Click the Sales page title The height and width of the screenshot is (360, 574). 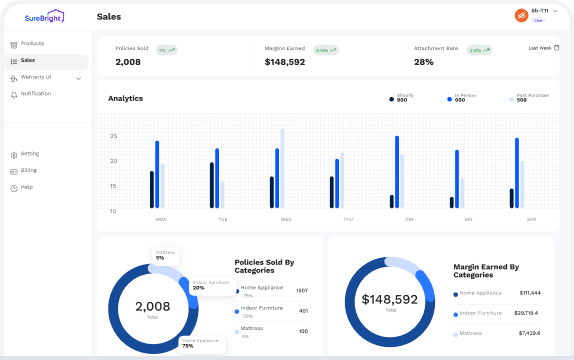click(x=109, y=17)
